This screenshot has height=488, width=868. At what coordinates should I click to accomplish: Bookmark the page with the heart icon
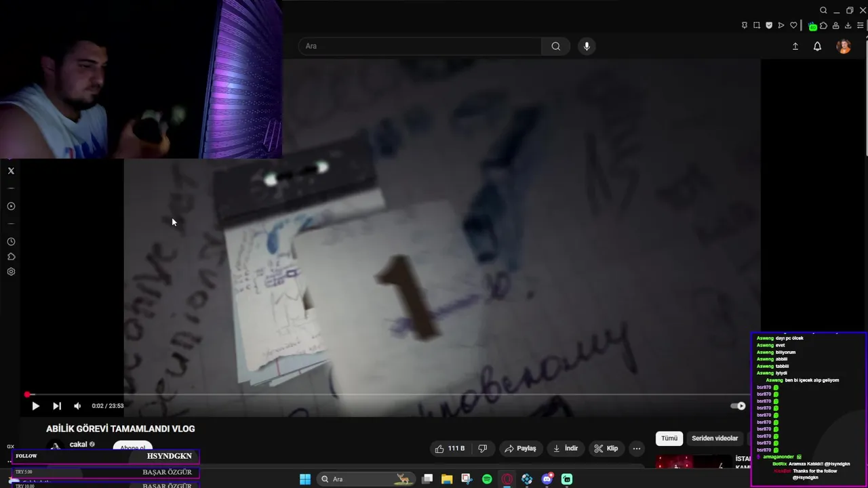793,26
